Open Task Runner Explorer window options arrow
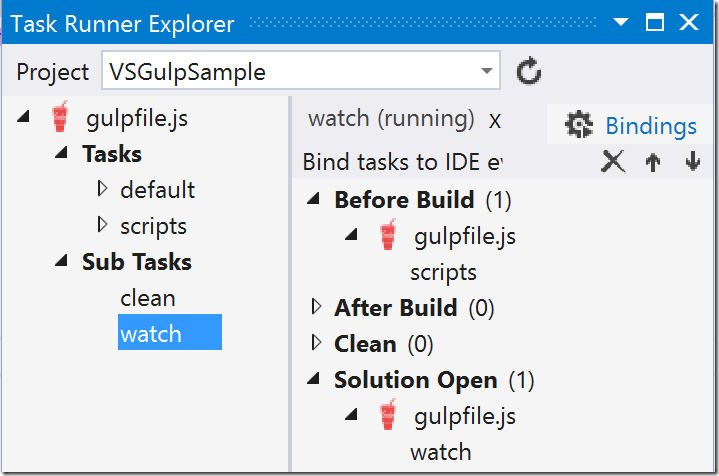This screenshot has height=476, width=719. [x=620, y=22]
